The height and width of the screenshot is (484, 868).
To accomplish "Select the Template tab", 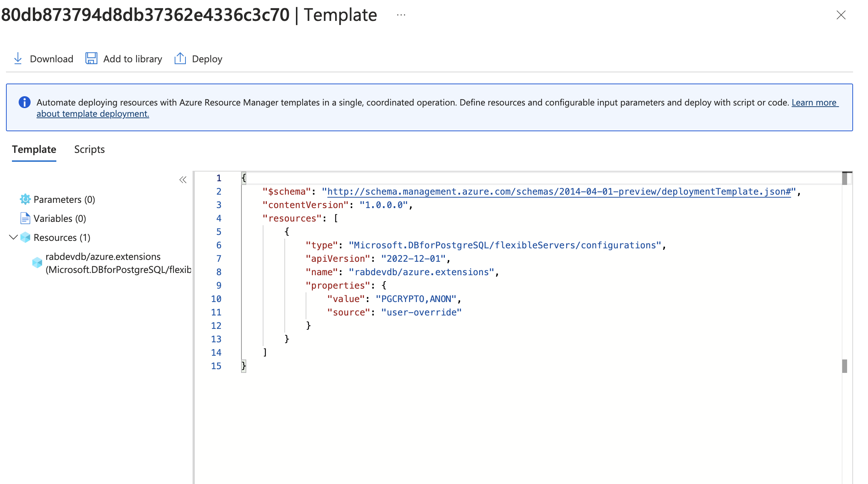I will tap(34, 150).
